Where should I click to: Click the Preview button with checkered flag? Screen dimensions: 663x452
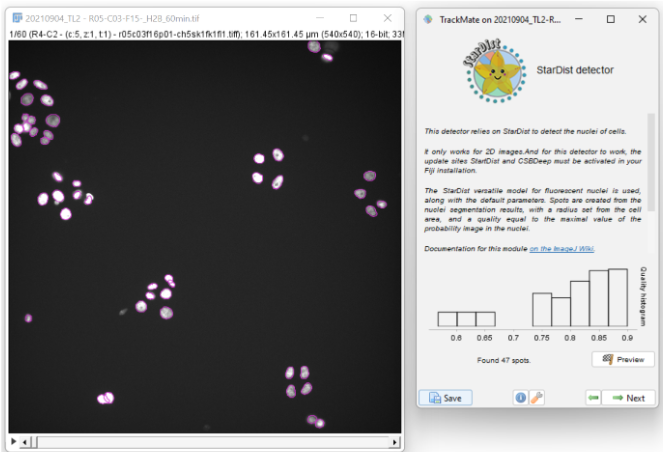623,359
